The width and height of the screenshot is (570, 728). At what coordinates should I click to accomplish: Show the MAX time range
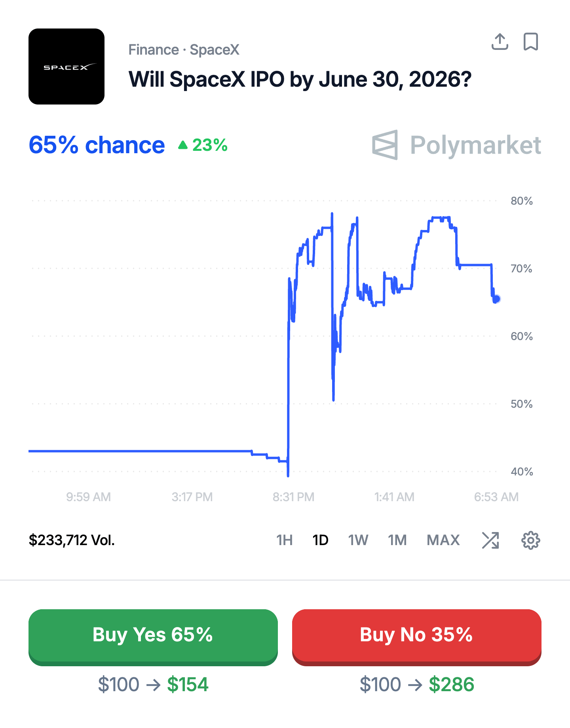443,540
